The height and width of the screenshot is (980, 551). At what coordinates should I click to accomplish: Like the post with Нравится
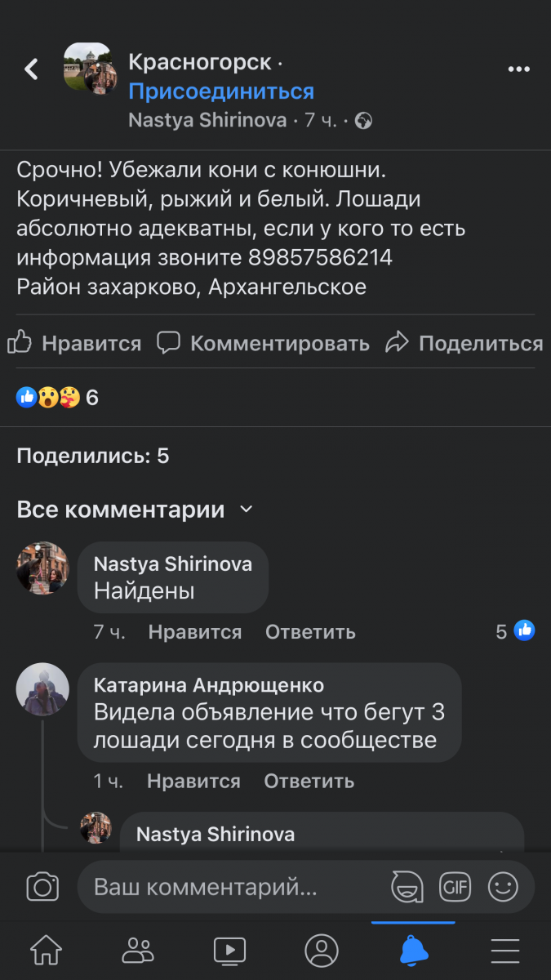click(74, 344)
